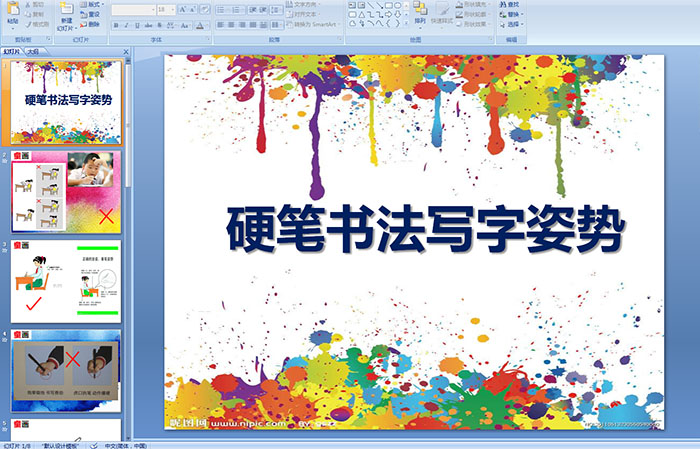Viewport: 700px width, 449px height.
Task: Open the Select (选择) dropdown
Action: (512, 24)
